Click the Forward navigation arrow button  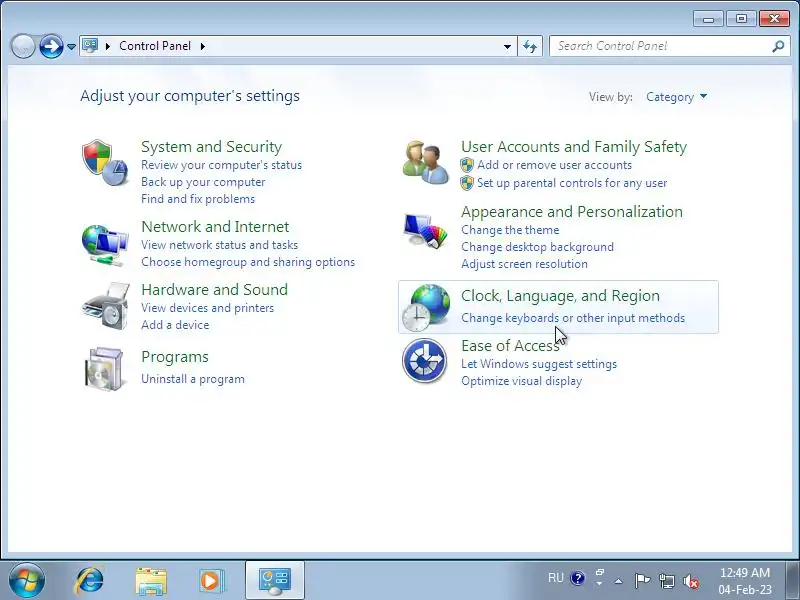(x=51, y=46)
